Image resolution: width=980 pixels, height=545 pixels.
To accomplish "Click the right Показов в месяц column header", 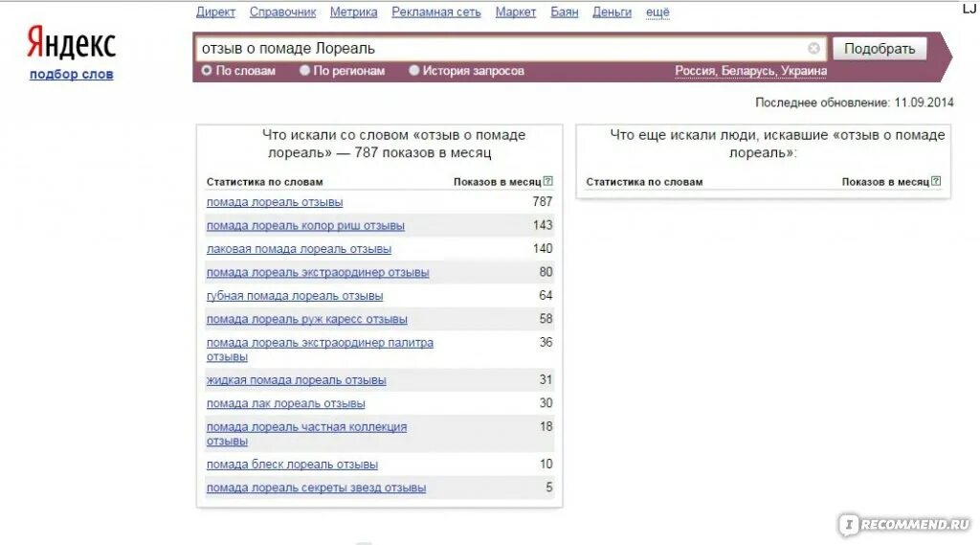I will point(885,182).
